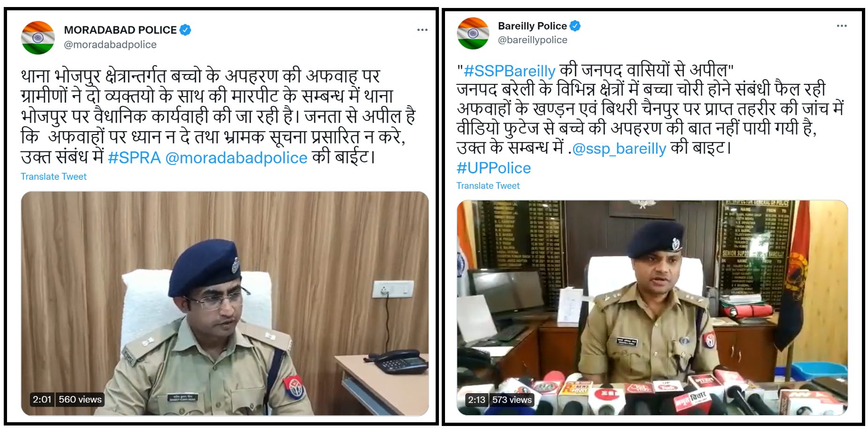Open the #SPRA hashtag

click(134, 157)
